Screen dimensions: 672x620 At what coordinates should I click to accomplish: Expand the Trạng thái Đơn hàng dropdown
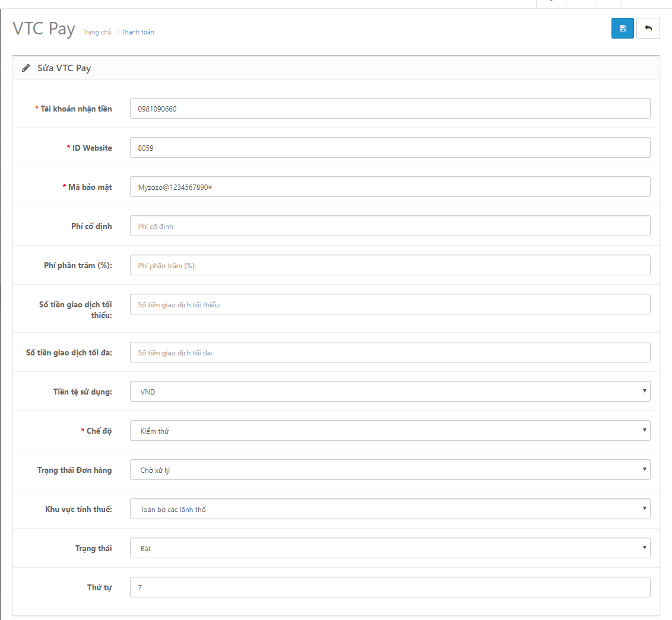tap(390, 470)
